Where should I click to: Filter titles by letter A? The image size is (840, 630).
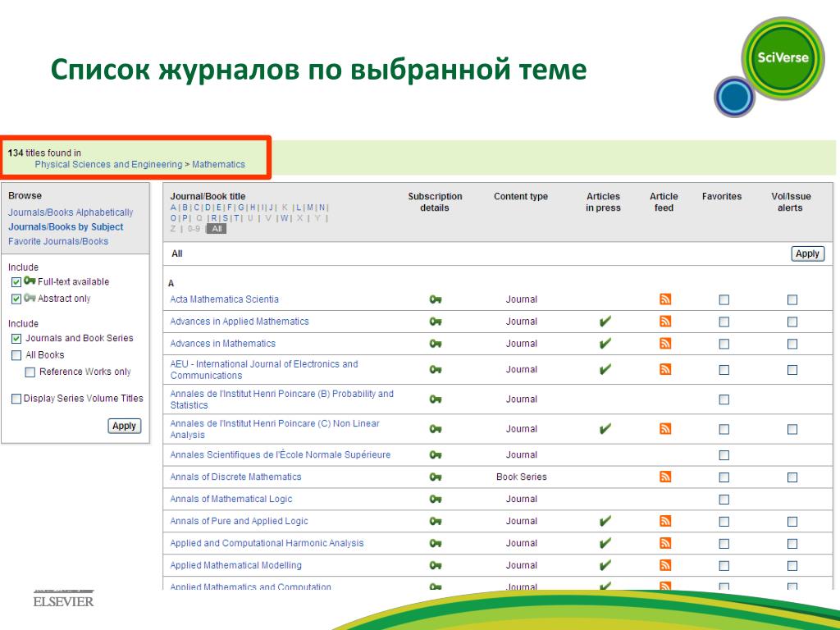point(173,208)
